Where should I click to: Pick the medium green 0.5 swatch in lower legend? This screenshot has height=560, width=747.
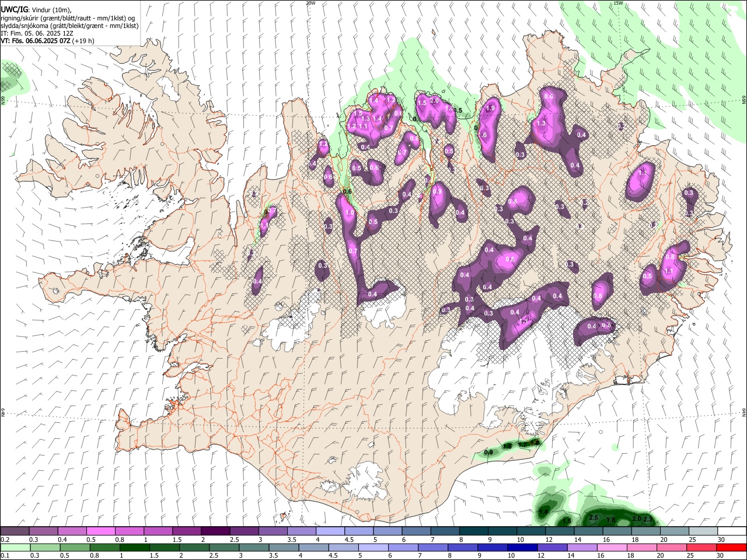click(75, 547)
